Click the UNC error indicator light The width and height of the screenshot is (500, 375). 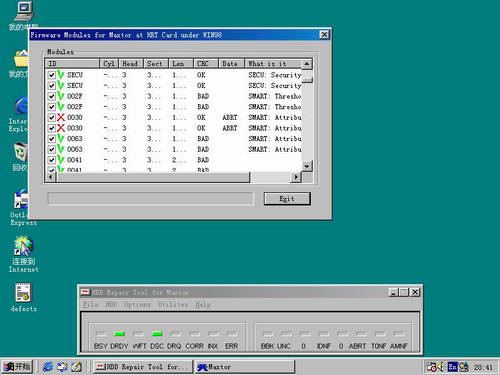[286, 334]
